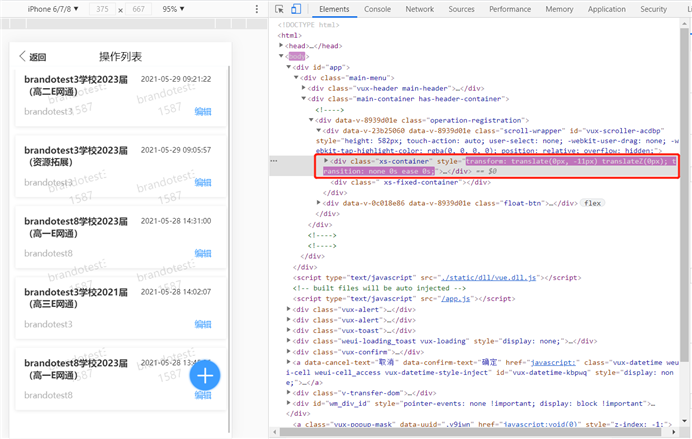Click the javascript: href link
Viewport: 692px width, 439px height.
553,362
